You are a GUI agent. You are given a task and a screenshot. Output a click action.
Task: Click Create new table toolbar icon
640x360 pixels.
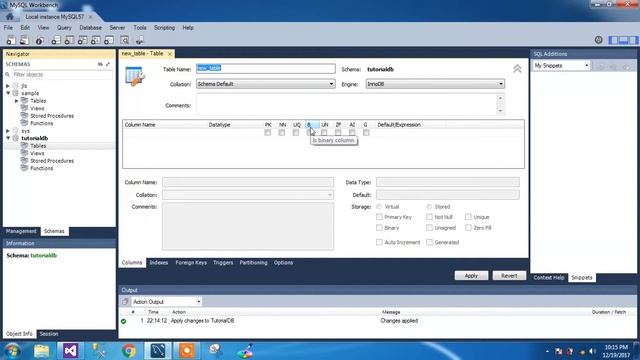69,40
